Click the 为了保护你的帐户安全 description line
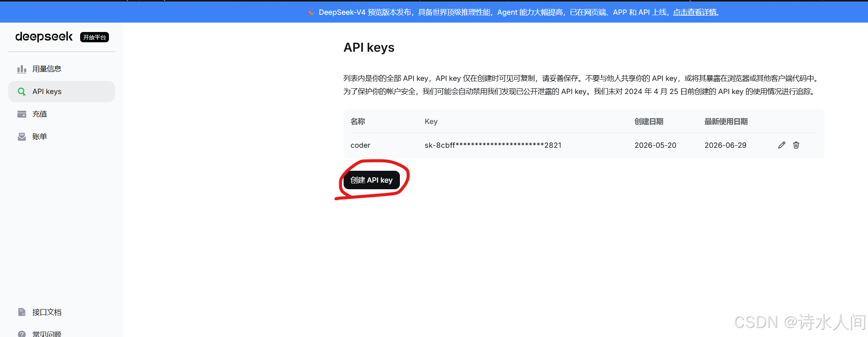This screenshot has height=337, width=868. pos(579,92)
